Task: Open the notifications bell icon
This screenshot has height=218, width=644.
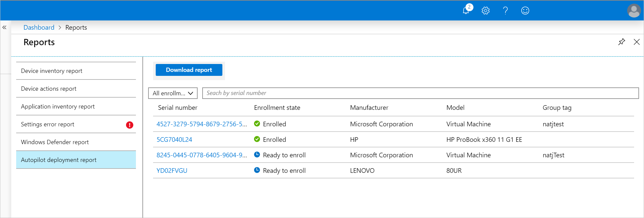Action: pyautogui.click(x=466, y=11)
